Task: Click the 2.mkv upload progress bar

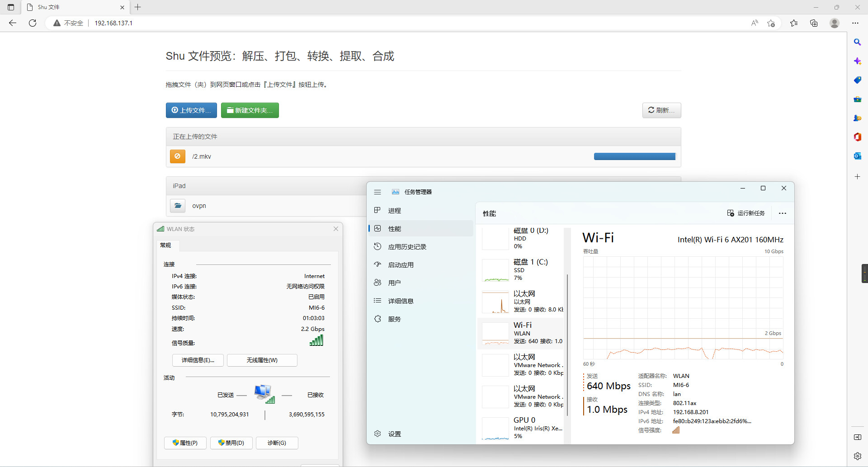Action: tap(635, 156)
